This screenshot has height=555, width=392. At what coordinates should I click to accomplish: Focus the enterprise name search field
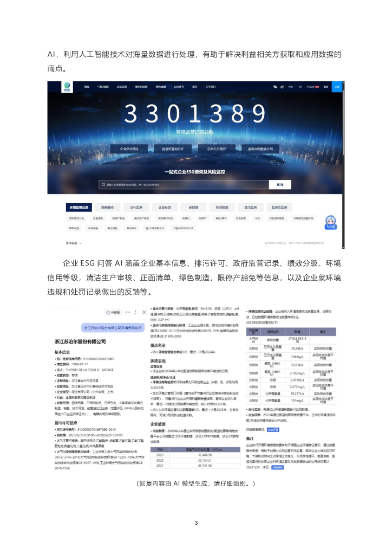pyautogui.click(x=184, y=184)
